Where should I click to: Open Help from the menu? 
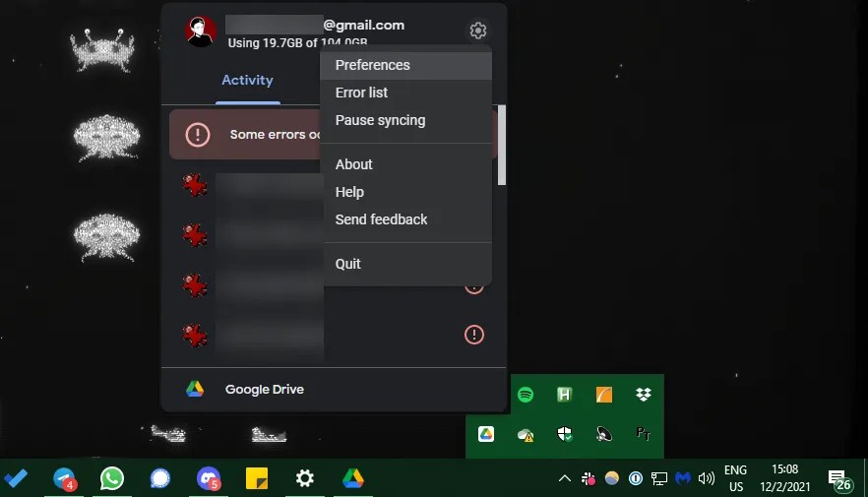405,192
